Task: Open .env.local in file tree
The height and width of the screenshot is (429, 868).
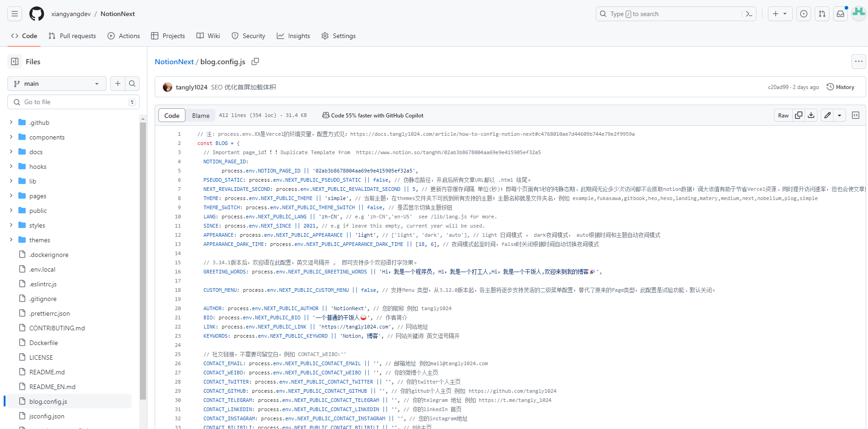Action: (x=42, y=269)
